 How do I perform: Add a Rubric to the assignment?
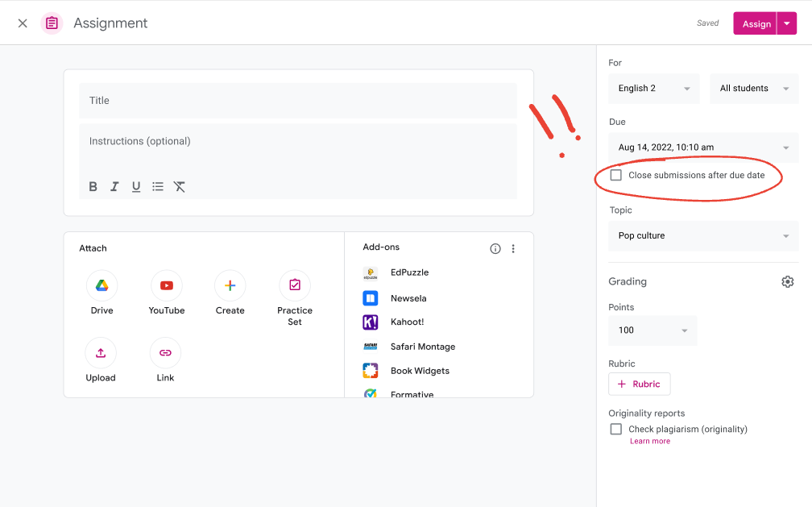[640, 384]
